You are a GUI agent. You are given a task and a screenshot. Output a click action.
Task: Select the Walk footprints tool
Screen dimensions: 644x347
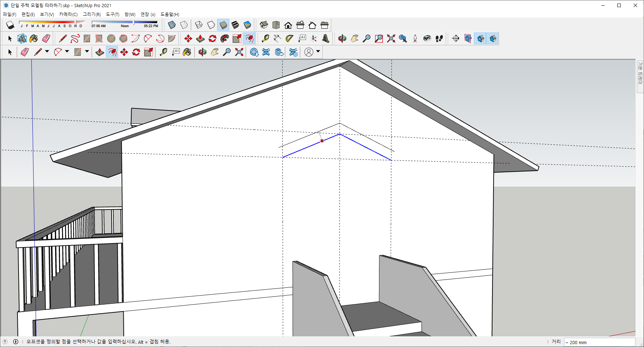tap(439, 39)
